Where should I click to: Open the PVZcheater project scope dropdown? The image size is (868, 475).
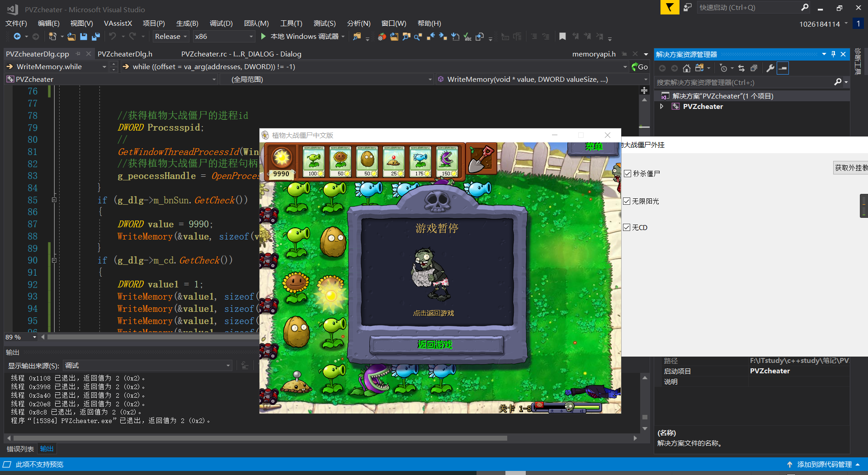(111, 79)
